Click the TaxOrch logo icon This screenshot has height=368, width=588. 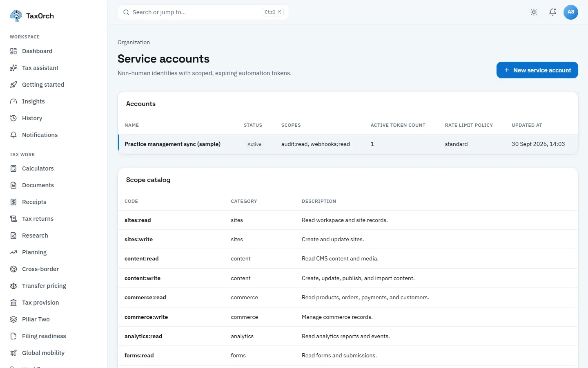(16, 16)
